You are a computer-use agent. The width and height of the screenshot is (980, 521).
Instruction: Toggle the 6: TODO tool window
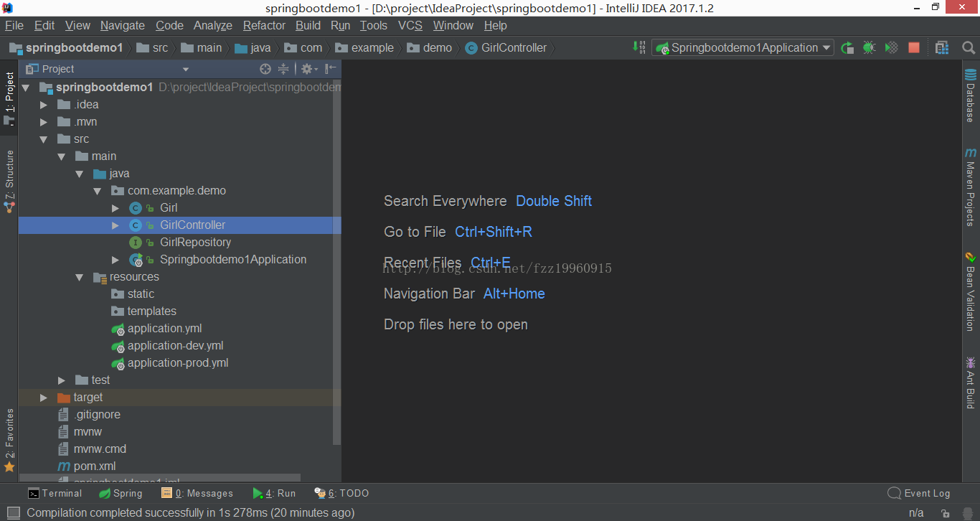coord(341,493)
